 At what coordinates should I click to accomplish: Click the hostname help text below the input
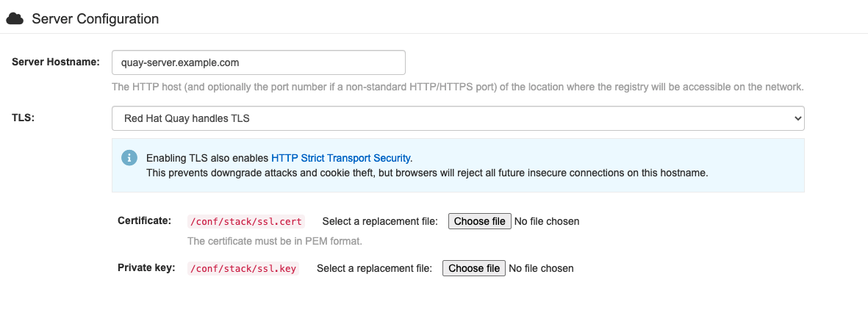(x=457, y=87)
